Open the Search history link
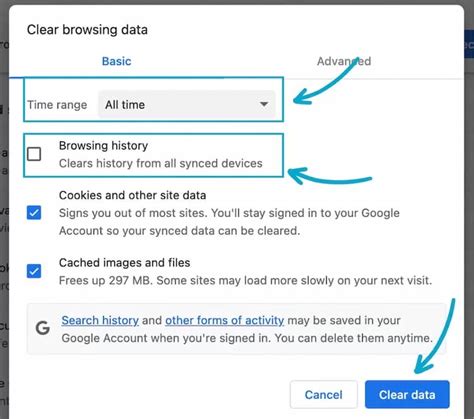 (x=100, y=320)
